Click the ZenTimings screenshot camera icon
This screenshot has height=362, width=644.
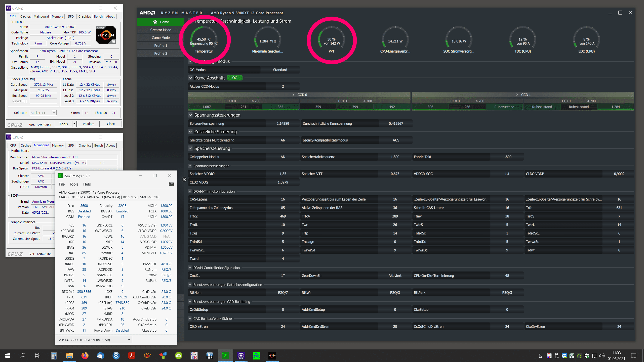[x=171, y=184]
